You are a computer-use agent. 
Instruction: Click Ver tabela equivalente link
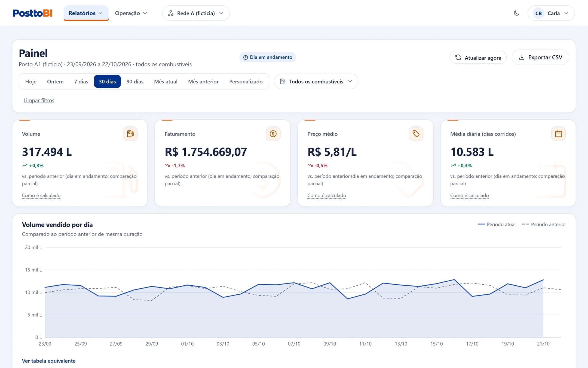pos(49,361)
